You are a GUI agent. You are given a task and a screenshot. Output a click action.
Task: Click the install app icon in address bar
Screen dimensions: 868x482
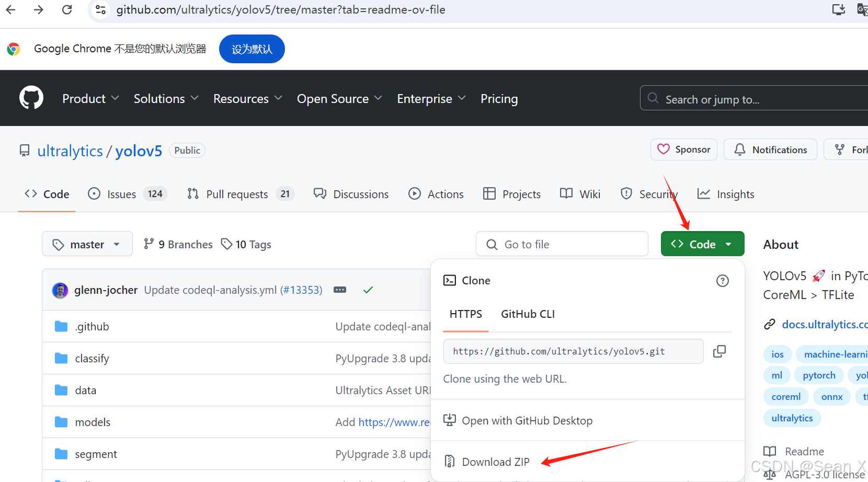click(839, 9)
